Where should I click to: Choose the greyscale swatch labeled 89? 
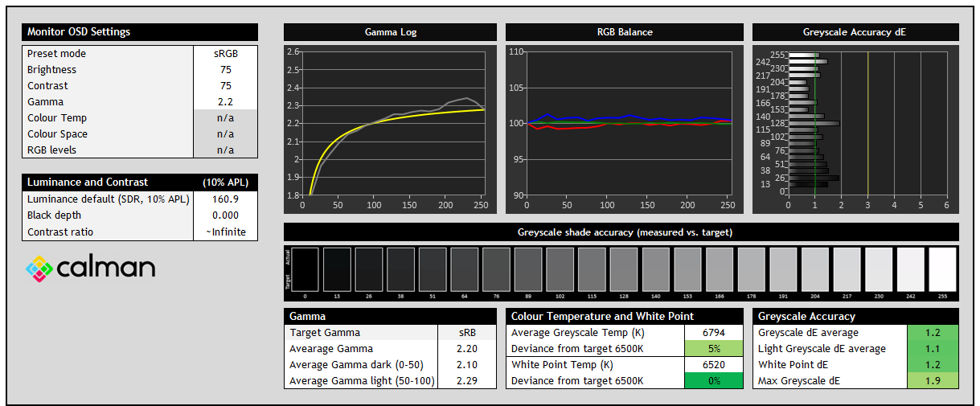pos(528,269)
